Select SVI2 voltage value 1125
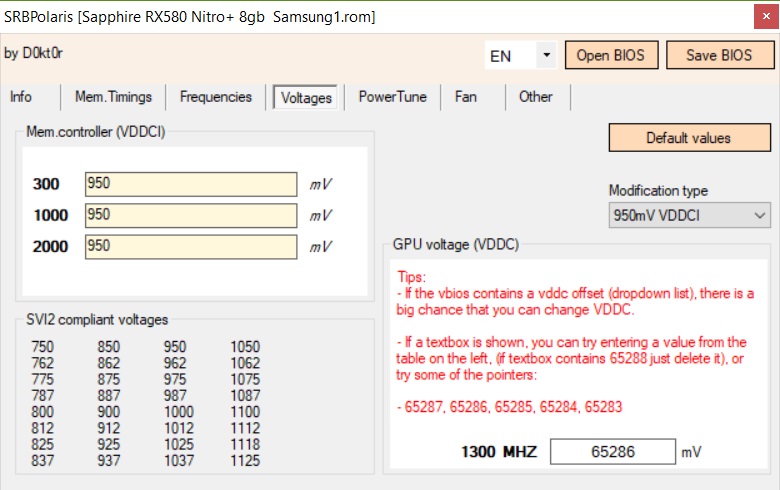The height and width of the screenshot is (490, 780). click(x=245, y=461)
